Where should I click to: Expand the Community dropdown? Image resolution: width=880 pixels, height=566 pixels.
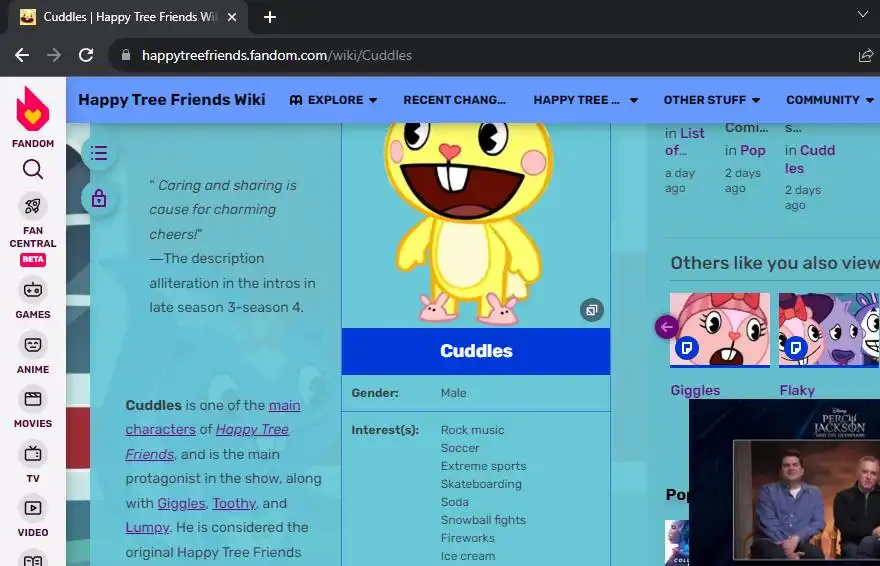[830, 100]
